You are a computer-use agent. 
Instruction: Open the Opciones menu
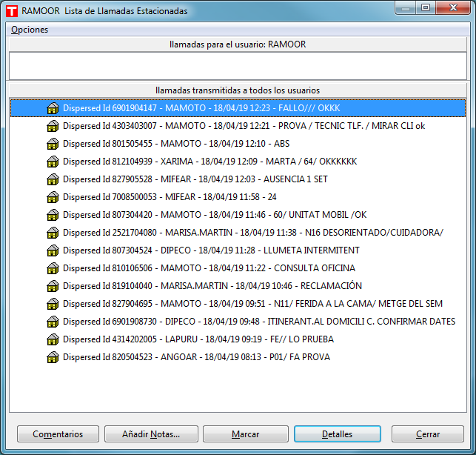30,30
